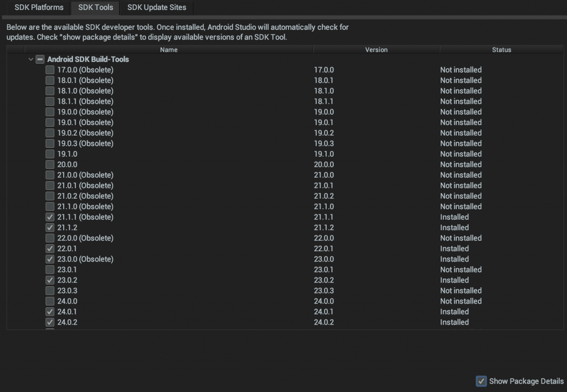Uncheck Show Package Details checkbox
The height and width of the screenshot is (392, 567).
481,381
